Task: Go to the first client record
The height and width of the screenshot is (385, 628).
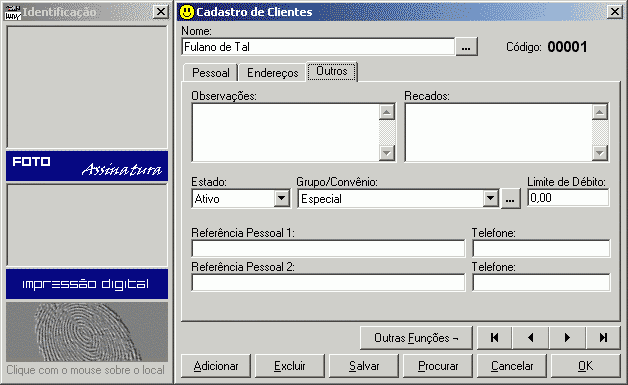Action: pyautogui.click(x=494, y=338)
